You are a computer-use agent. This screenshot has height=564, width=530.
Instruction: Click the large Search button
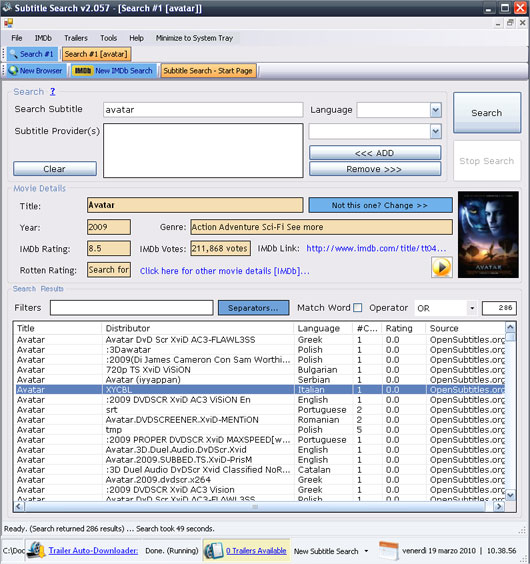[x=487, y=113]
